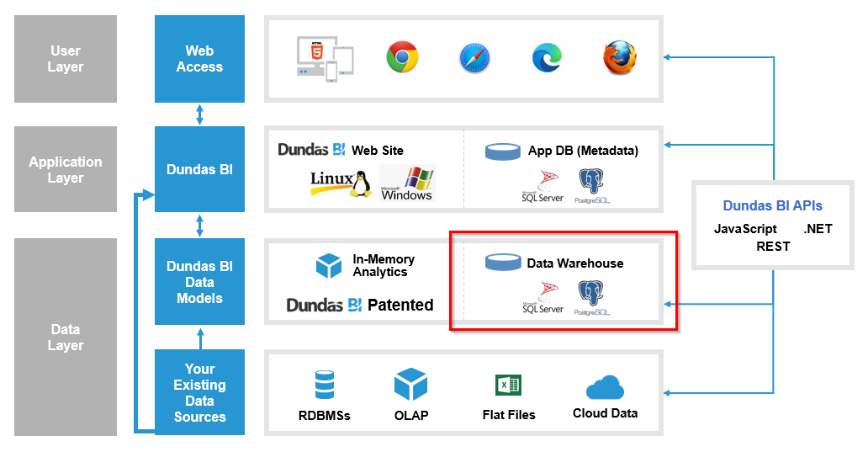The image size is (868, 452).
Task: Select Your Existing Data Sources box
Action: (x=199, y=392)
